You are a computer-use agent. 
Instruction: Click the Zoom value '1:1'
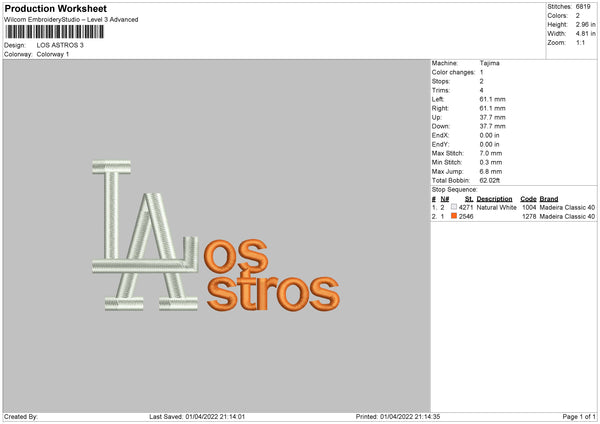point(580,42)
